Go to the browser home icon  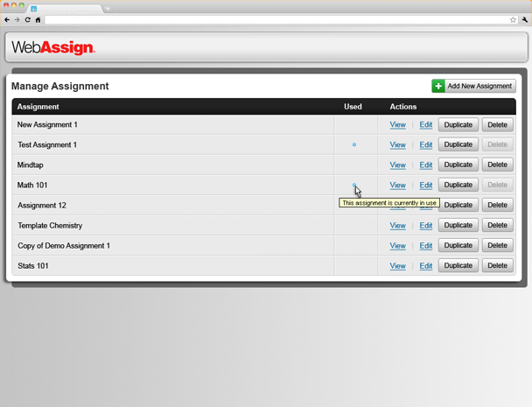click(38, 19)
